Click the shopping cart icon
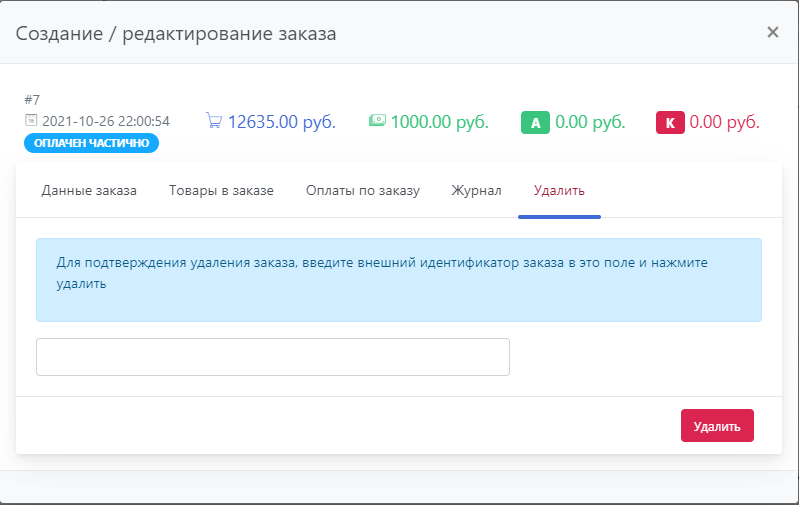The image size is (799, 505). pos(214,121)
